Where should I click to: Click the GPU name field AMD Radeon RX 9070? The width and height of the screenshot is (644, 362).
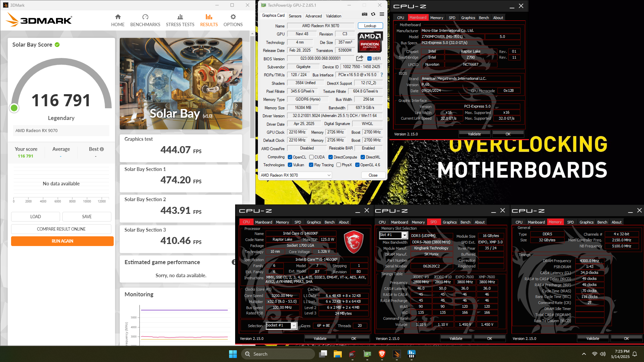point(320,26)
